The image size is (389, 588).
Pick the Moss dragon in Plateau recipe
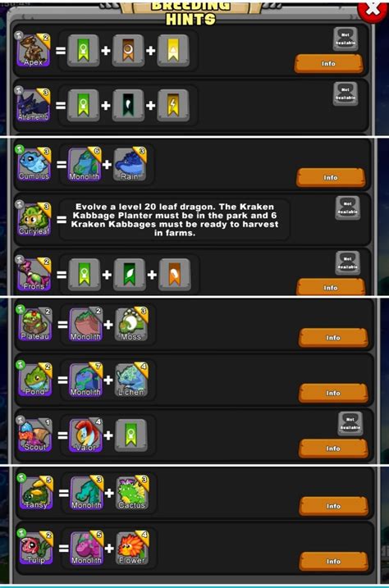click(x=131, y=324)
